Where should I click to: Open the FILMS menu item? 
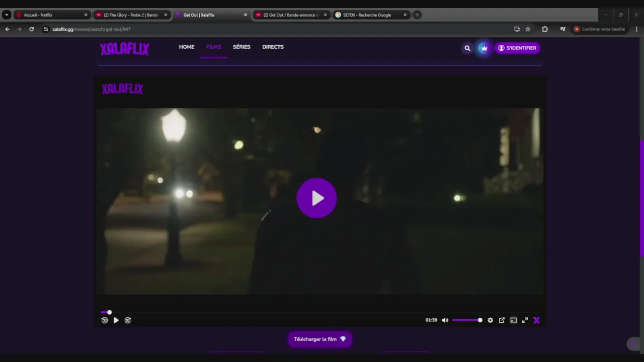(213, 47)
